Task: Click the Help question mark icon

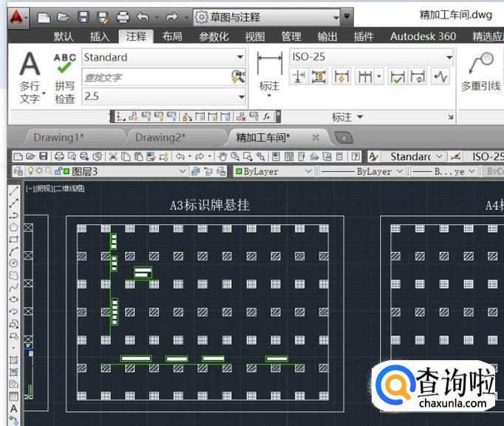Action: [355, 157]
